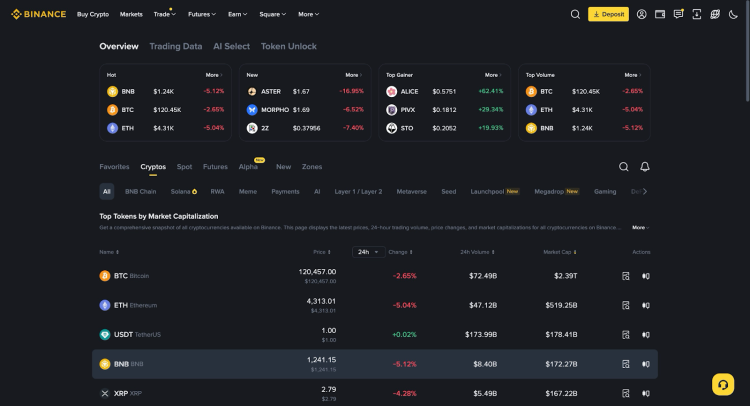Viewport: 750px width, 406px height.
Task: Open the wallet icon in header
Action: click(x=660, y=14)
